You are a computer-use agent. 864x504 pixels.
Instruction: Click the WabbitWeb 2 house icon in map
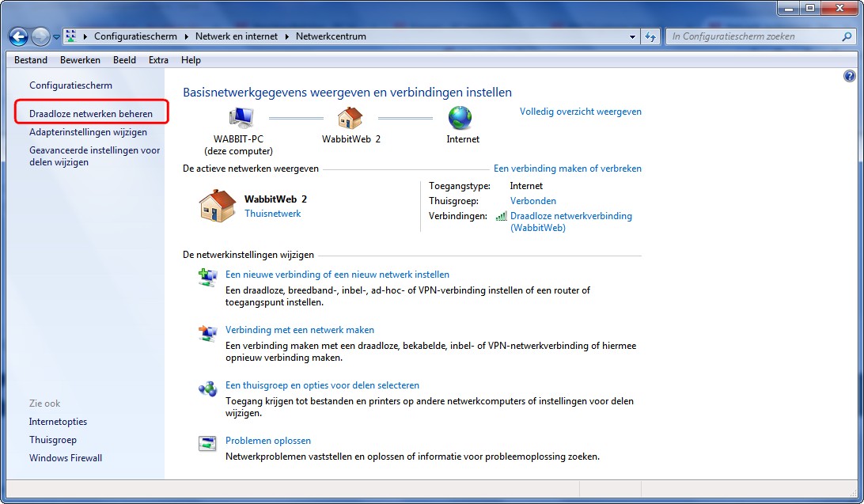point(350,117)
